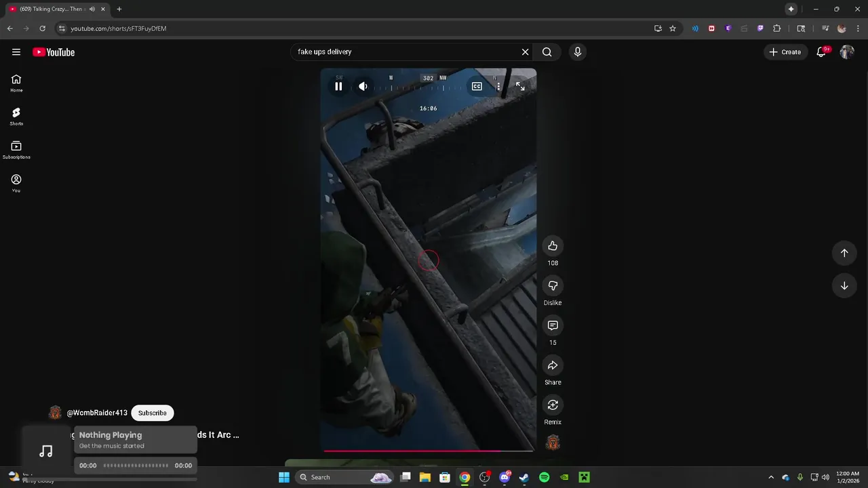Open YouTube notifications bell
The image size is (868, 488).
821,52
